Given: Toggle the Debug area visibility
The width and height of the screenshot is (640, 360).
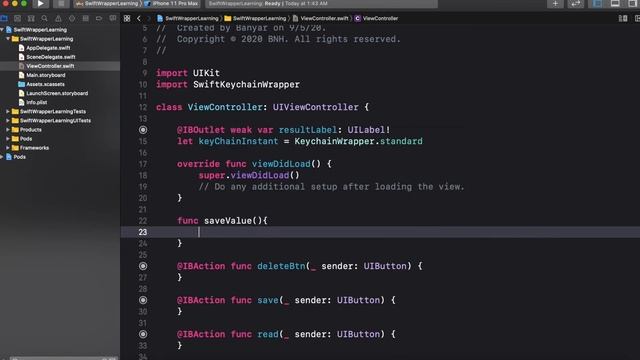Looking at the screenshot, I should 615,3.
